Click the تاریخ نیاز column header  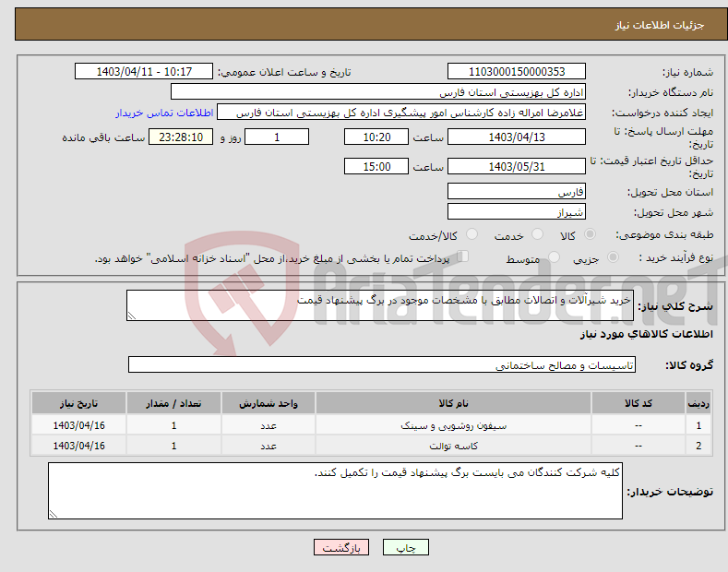click(79, 403)
